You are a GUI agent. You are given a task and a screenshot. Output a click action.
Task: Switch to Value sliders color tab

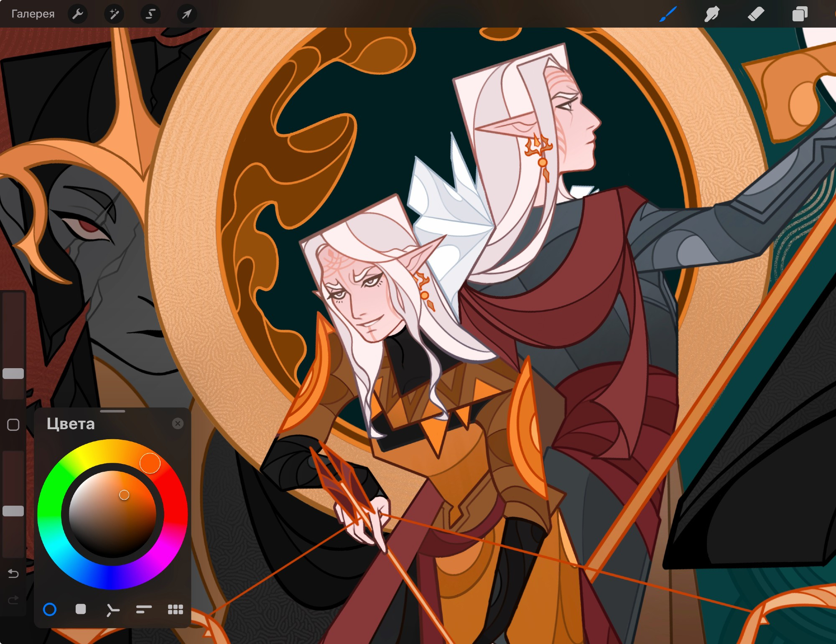[144, 610]
